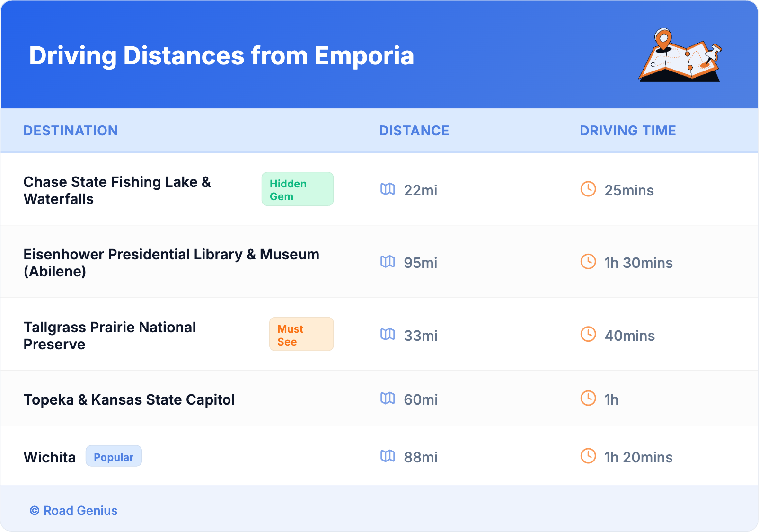Click the Destination column header
759x532 pixels.
tap(71, 131)
